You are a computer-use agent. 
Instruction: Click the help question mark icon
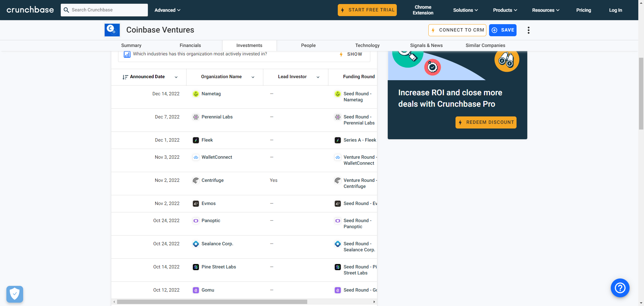pos(620,288)
